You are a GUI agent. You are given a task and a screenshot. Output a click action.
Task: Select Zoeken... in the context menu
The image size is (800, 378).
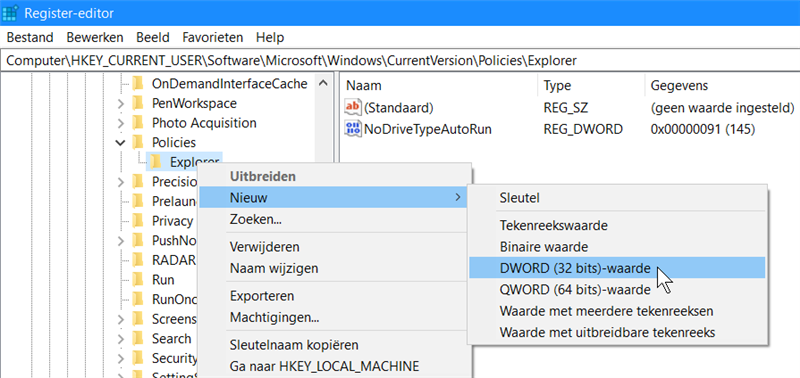(333, 219)
